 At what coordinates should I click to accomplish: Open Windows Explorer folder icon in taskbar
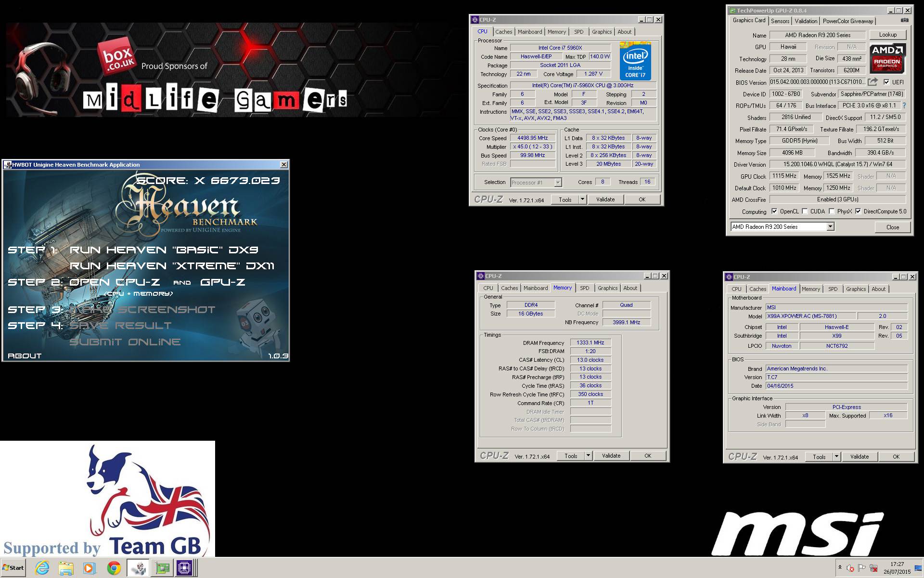click(x=66, y=568)
